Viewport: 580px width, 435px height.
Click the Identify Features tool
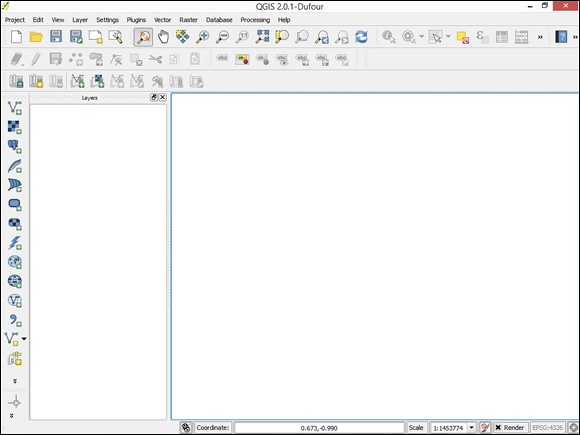(389, 37)
